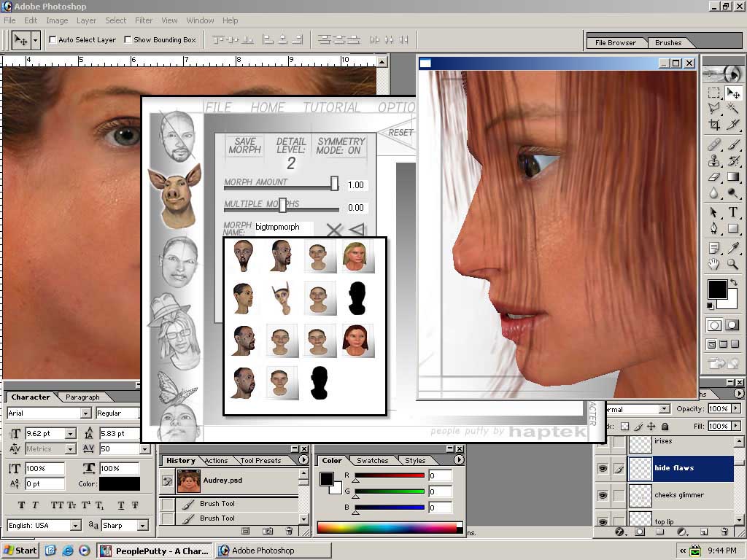Select the Pen tool
747x560 pixels.
click(713, 228)
